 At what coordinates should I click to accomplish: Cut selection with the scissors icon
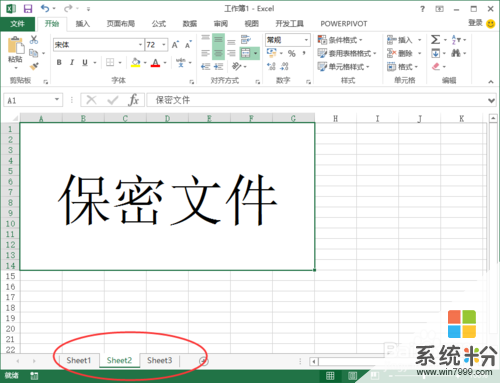tap(34, 40)
